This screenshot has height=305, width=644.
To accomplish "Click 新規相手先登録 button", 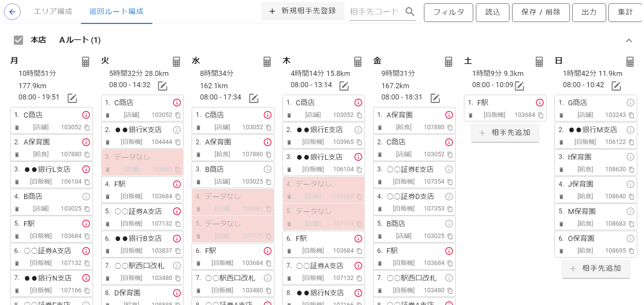I will tap(303, 11).
